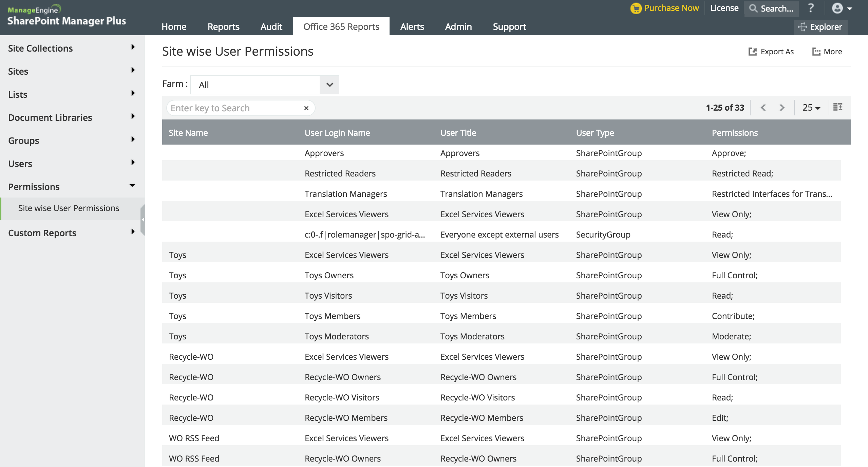The height and width of the screenshot is (467, 868).
Task: Switch to the Audit tab
Action: click(271, 26)
